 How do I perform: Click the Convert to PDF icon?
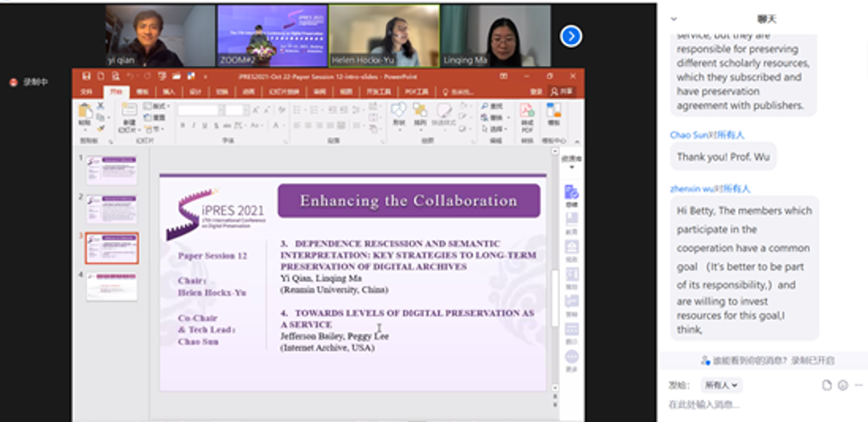[x=527, y=110]
